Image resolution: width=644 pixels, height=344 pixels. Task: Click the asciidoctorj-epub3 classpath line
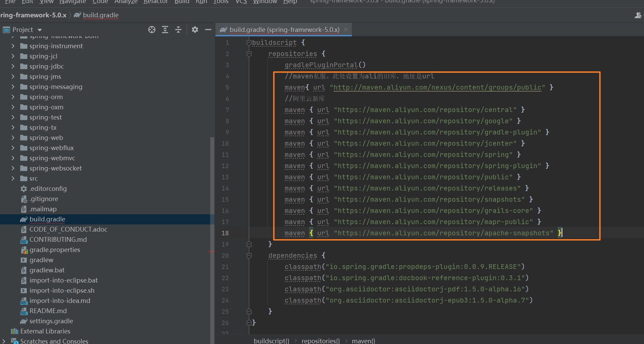pyautogui.click(x=409, y=301)
